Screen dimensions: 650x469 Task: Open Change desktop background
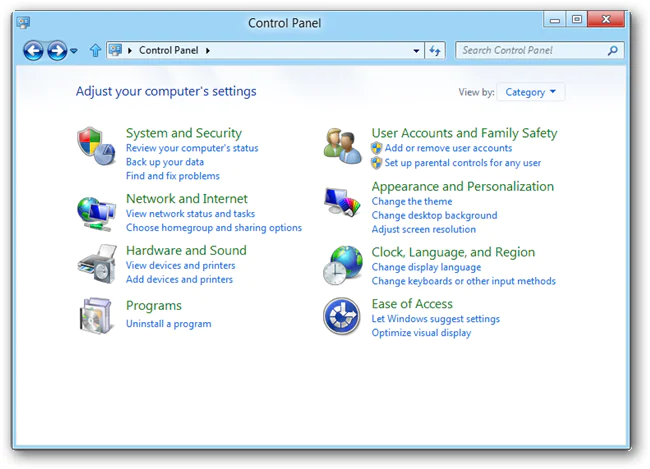click(x=434, y=216)
